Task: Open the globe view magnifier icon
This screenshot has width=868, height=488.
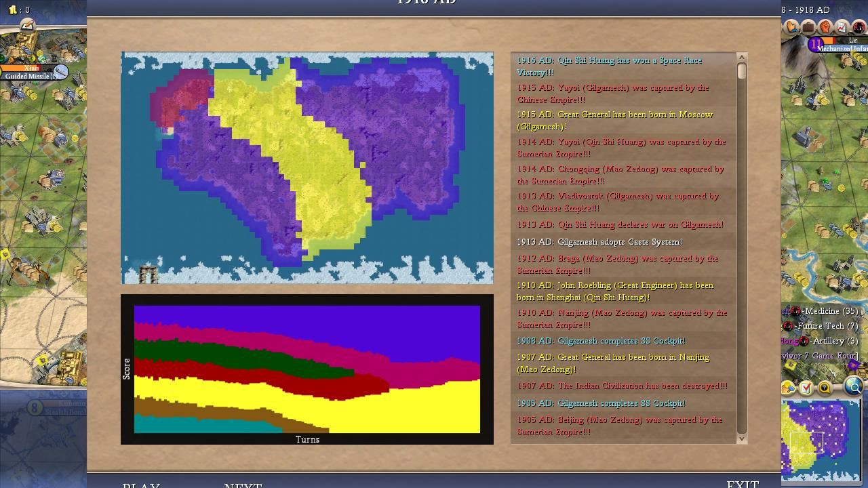Action: pos(854,387)
